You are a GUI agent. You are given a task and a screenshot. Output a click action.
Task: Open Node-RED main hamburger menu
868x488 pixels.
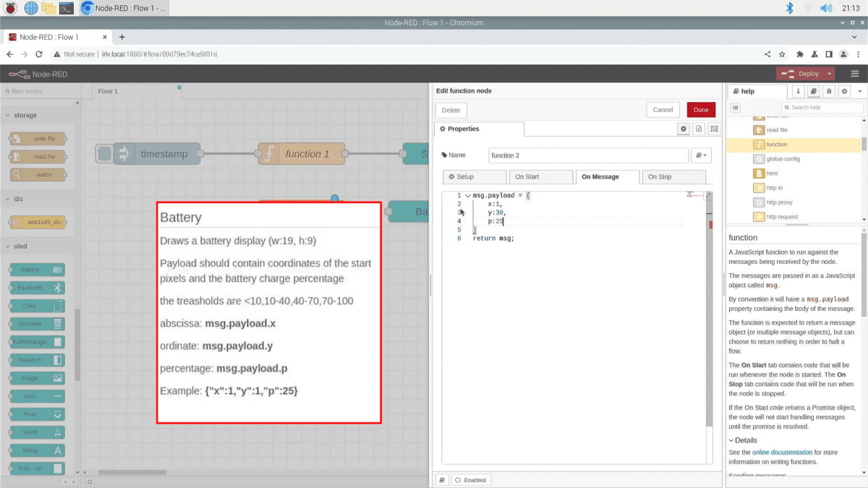tap(855, 74)
